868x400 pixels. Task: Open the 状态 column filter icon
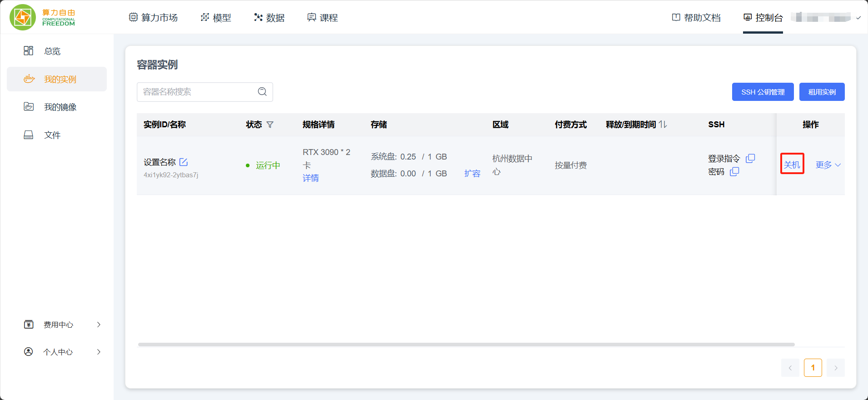(270, 125)
